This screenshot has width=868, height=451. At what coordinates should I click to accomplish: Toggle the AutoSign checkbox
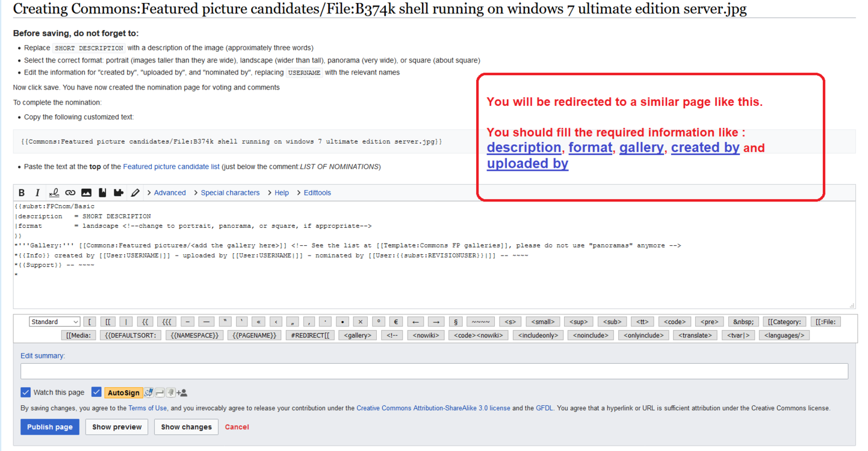(96, 392)
